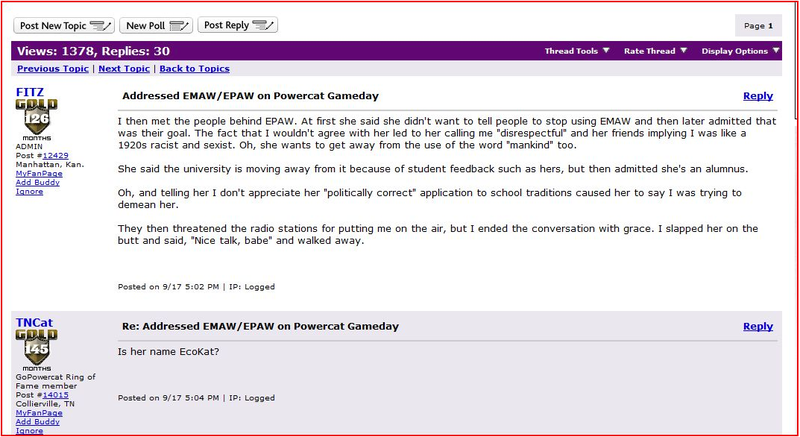Open FITZ's user profile name link
Image resolution: width=800 pixels, height=437 pixels.
[x=30, y=92]
